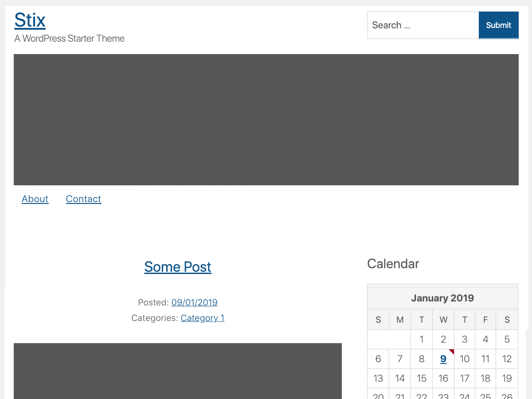Click calendar day 19
Image resolution: width=532 pixels, height=399 pixels.
(507, 379)
